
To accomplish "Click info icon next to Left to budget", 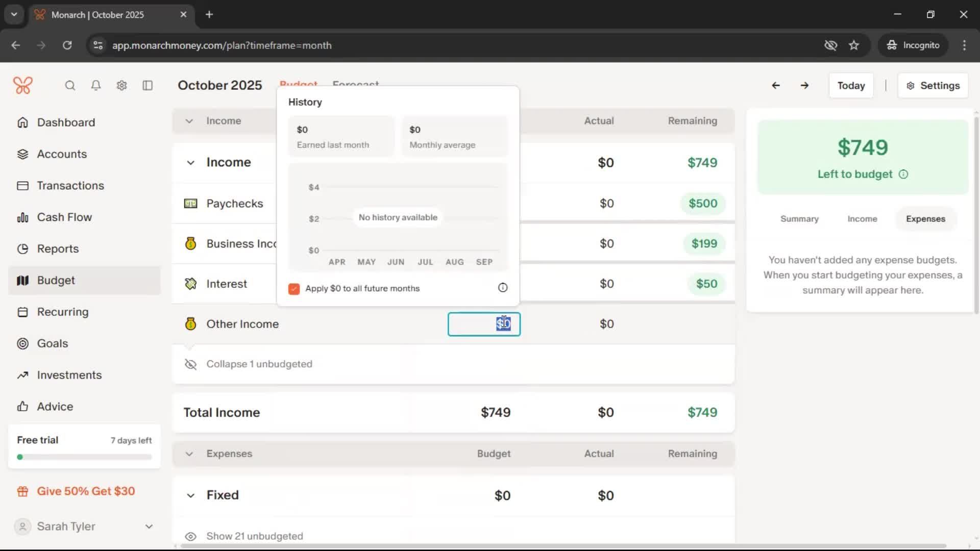I will click(903, 174).
